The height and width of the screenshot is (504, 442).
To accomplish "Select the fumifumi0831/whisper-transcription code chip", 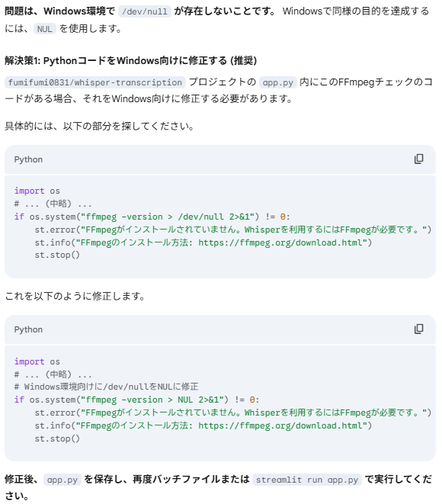I will [x=95, y=82].
